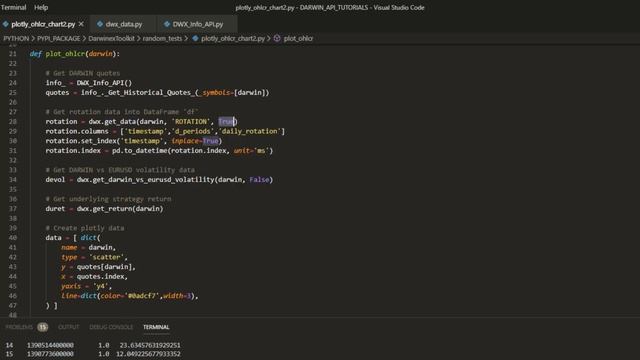Click line number 28 in gutter
Viewport: 640px width, 360px height.
pos(13,122)
